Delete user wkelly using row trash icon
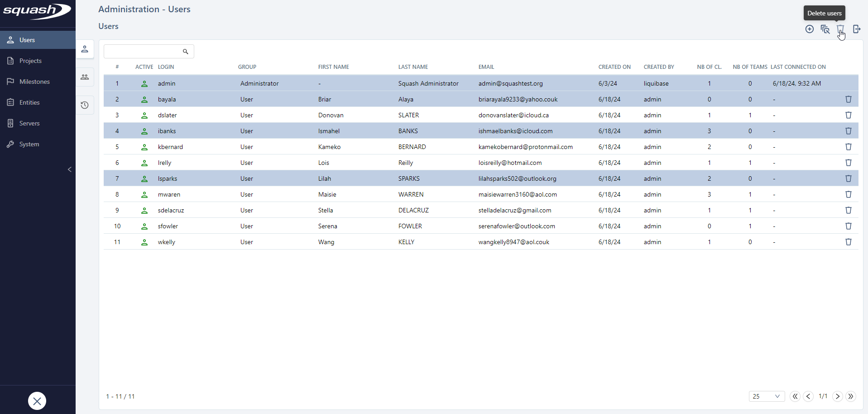The height and width of the screenshot is (414, 868). point(848,242)
